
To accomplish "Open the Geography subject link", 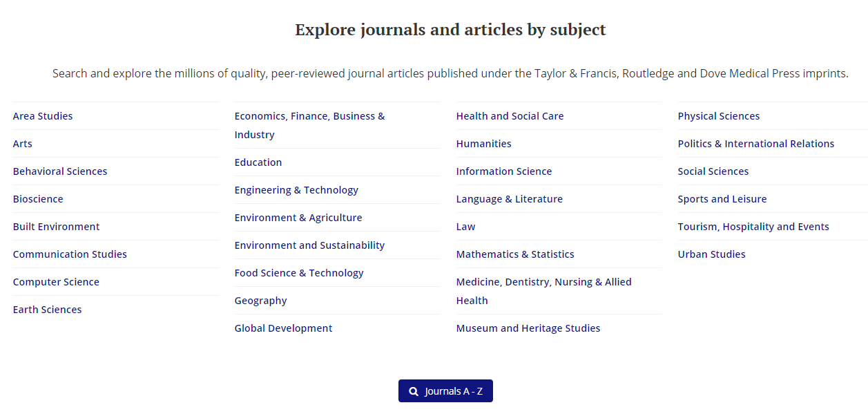I will (x=261, y=301).
